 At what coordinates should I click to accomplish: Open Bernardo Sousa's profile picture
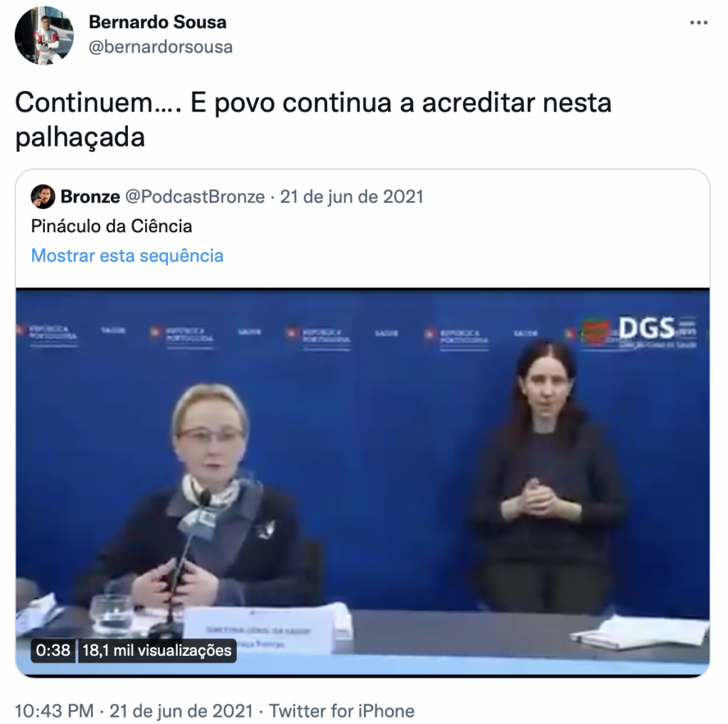44,36
